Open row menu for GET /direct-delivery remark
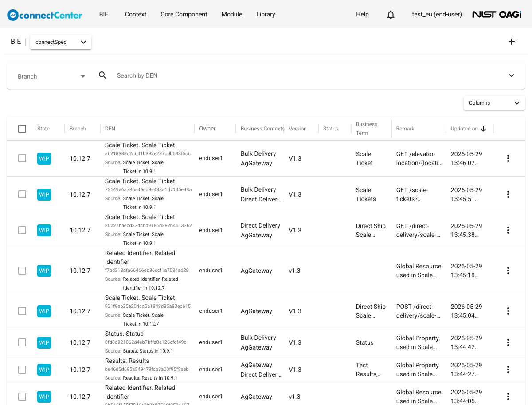The width and height of the screenshot is (532, 405). tap(508, 230)
